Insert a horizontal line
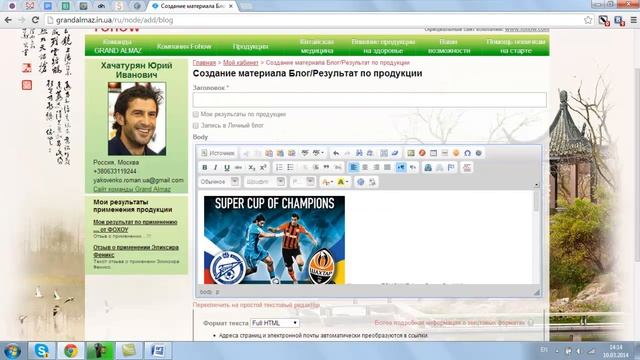This screenshot has width=640, height=360. (444, 153)
